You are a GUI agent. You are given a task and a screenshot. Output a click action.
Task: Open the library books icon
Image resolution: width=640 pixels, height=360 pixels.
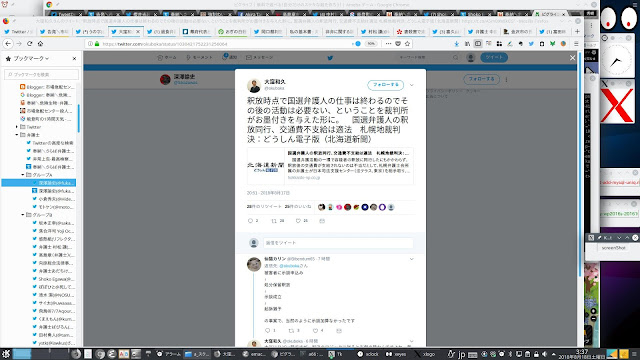coord(467,44)
